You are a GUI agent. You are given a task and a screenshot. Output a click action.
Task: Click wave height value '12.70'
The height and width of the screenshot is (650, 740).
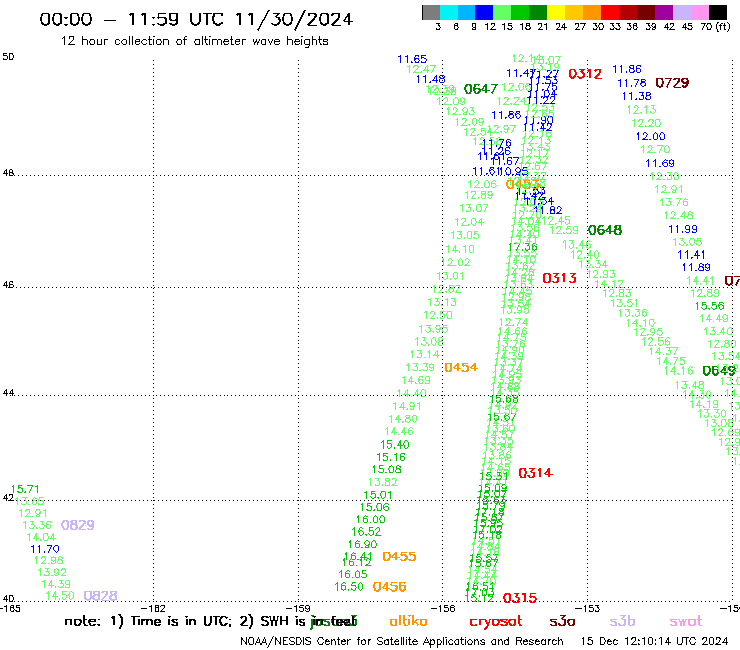coord(655,149)
